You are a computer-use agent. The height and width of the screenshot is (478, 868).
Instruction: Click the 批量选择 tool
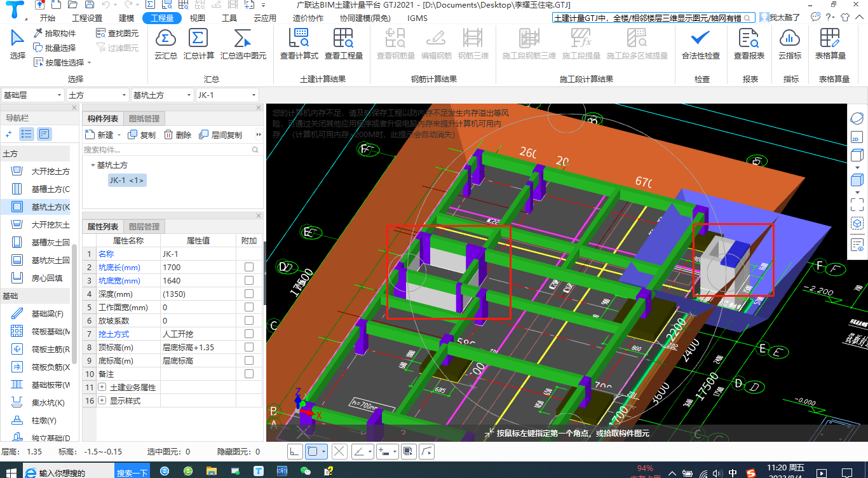(x=55, y=48)
